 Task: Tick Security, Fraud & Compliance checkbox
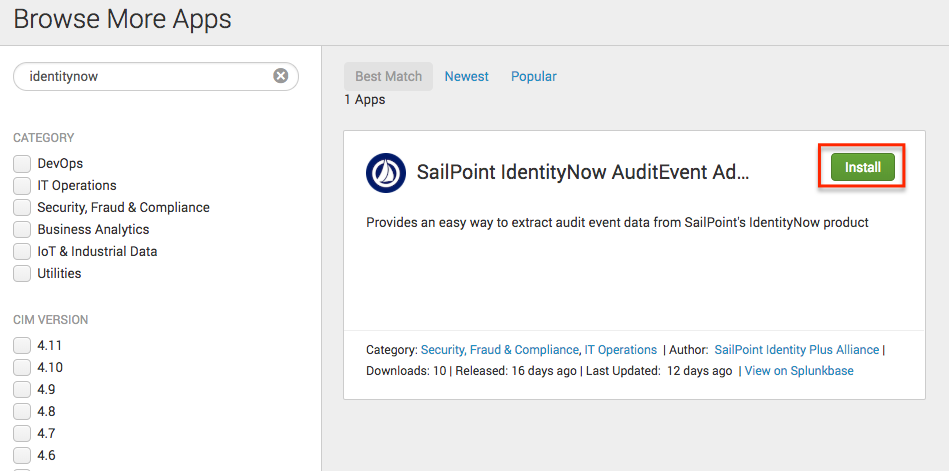click(x=22, y=207)
